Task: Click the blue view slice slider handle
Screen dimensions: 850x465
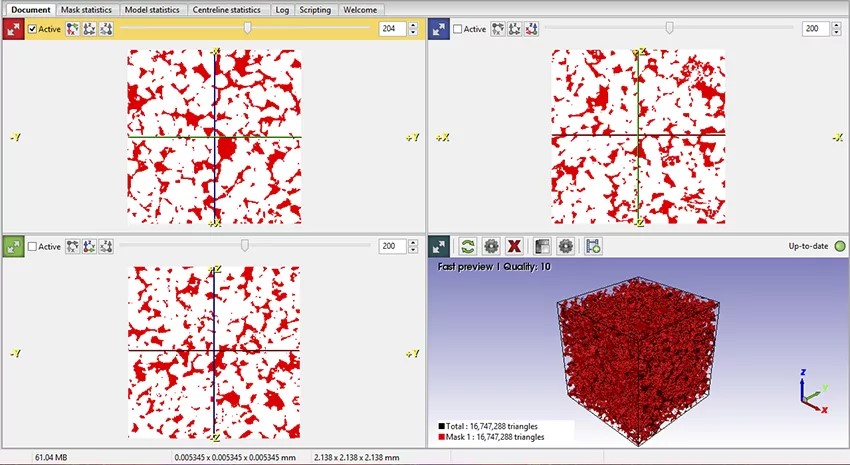Action: tap(669, 28)
